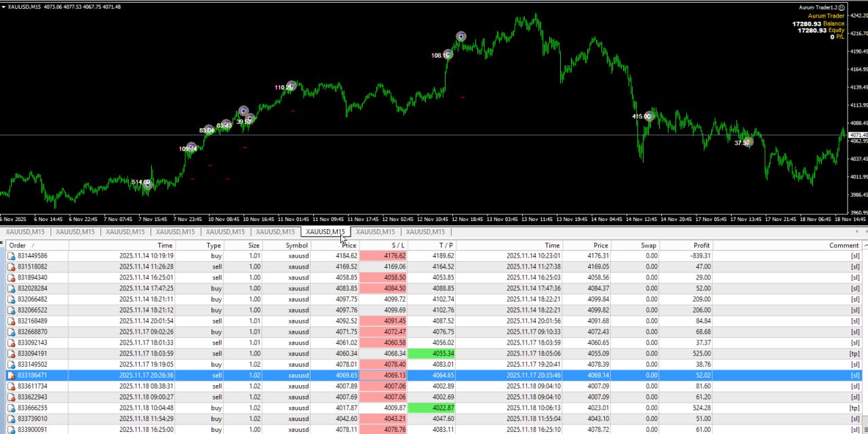Click the order icon next to 832066482

pos(11,300)
